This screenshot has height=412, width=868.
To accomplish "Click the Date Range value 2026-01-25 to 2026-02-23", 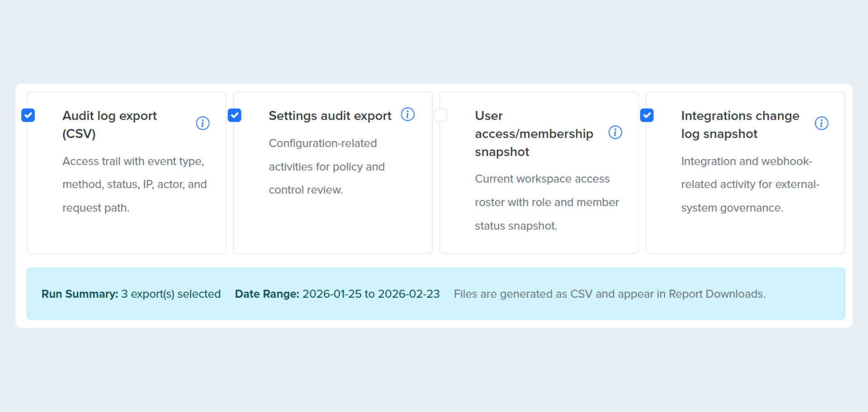I will 371,294.
